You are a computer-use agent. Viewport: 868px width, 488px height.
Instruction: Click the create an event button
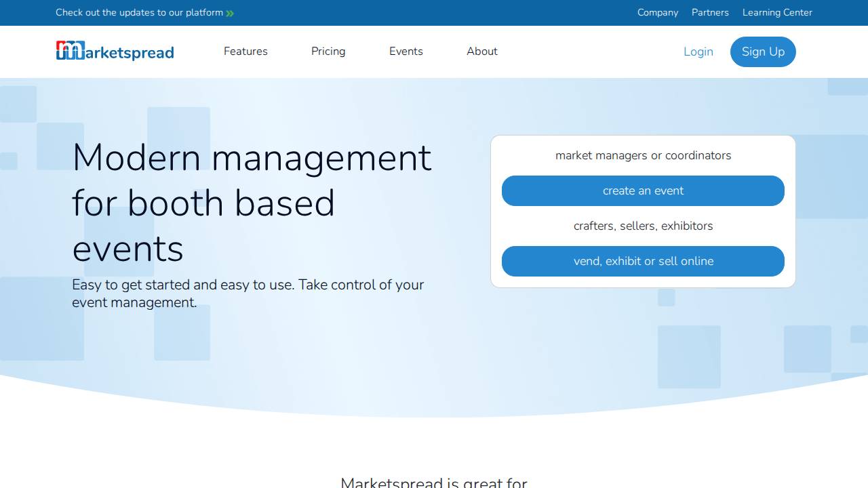(643, 190)
